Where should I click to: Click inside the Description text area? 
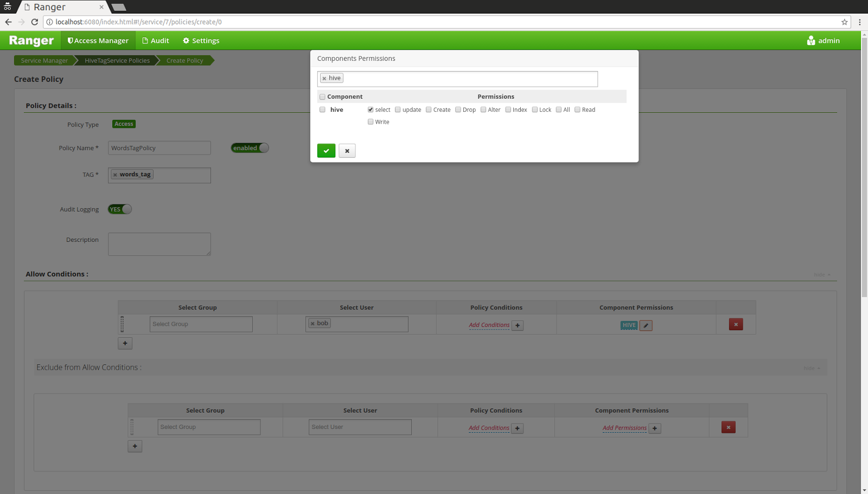(x=159, y=243)
